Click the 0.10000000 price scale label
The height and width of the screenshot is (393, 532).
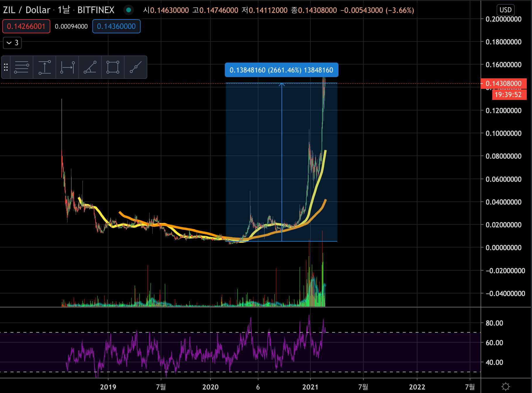coord(504,133)
